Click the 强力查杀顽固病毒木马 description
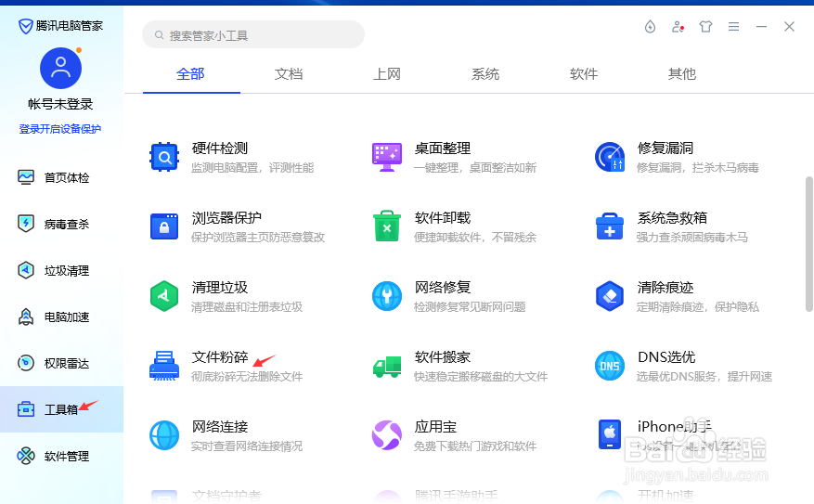The width and height of the screenshot is (814, 504). pos(692,238)
